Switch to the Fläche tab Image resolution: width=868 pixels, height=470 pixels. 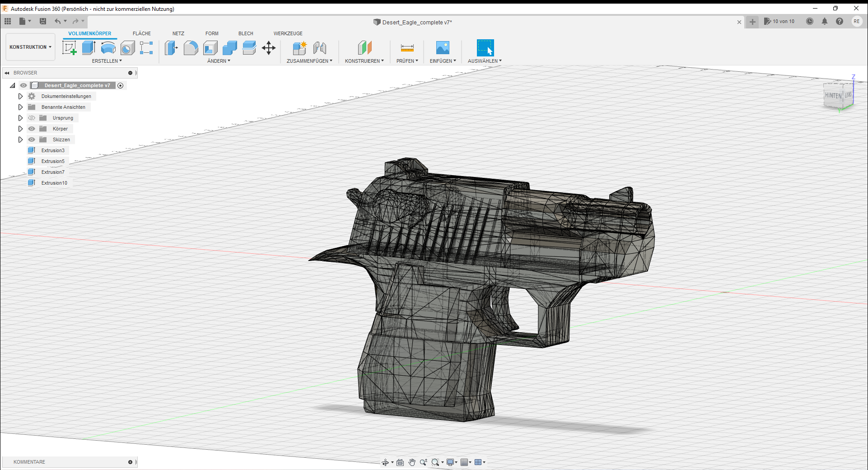tap(142, 33)
